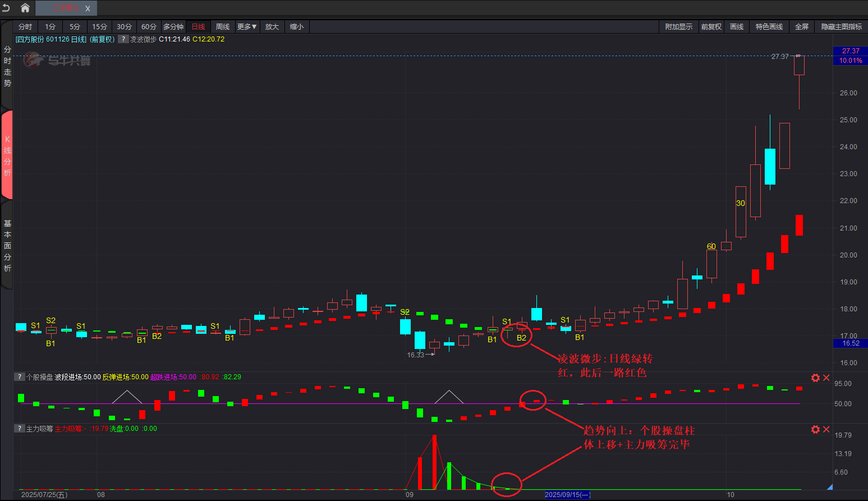Click the help icon beside 个股操盘
The height and width of the screenshot is (501, 868).
(x=20, y=377)
